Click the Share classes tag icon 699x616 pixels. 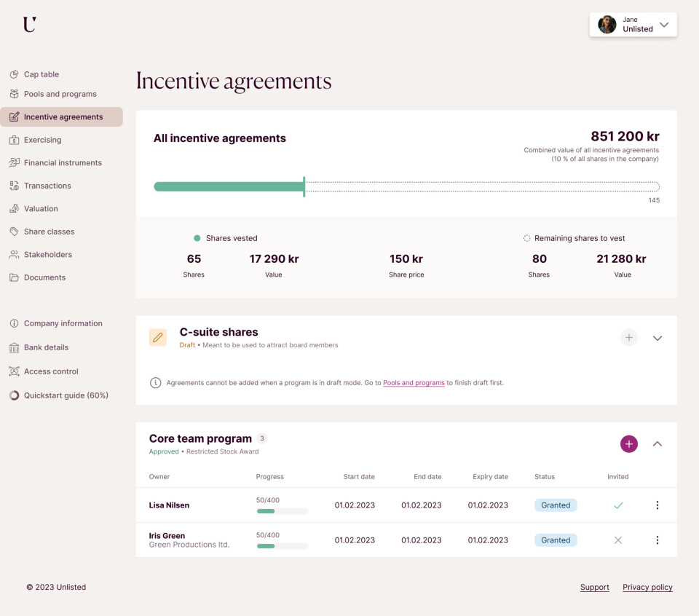14,232
